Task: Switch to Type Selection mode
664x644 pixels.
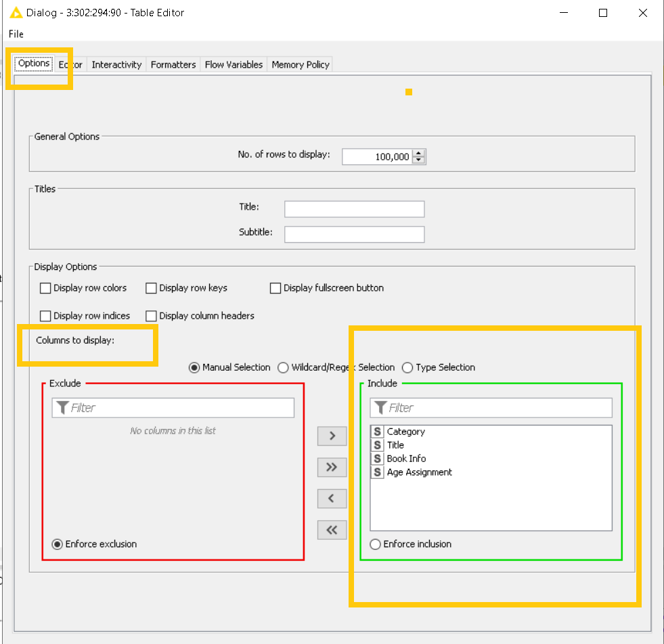Action: coord(407,367)
